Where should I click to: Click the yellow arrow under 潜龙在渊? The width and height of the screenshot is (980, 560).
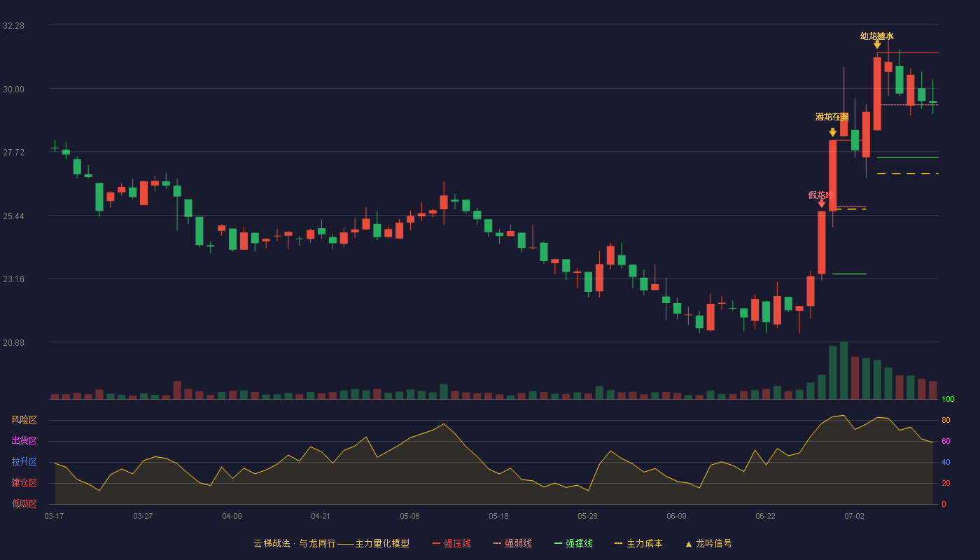832,132
